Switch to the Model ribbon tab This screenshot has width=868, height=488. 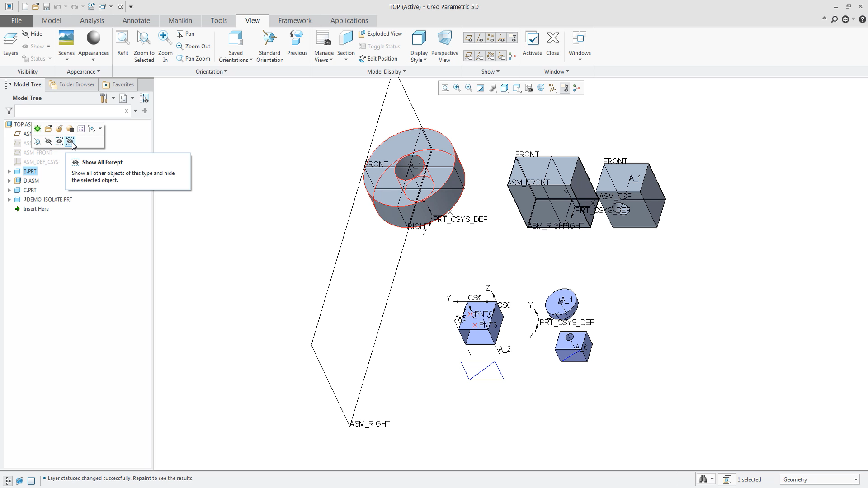tap(52, 21)
